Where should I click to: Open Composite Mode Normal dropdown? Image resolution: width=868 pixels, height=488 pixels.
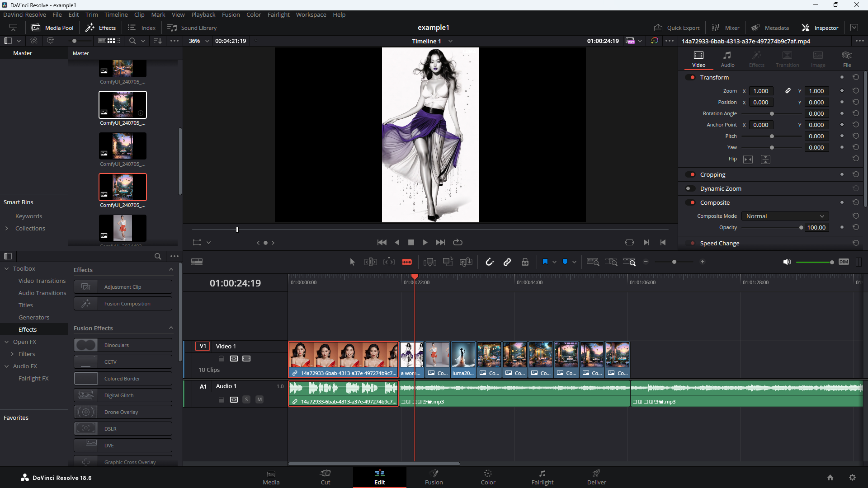(x=785, y=216)
